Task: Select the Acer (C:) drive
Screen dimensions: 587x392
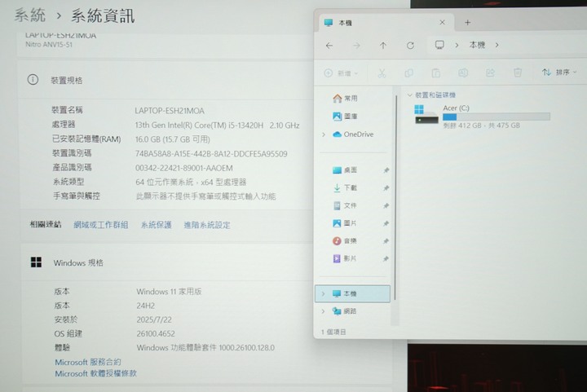Action: [482, 117]
